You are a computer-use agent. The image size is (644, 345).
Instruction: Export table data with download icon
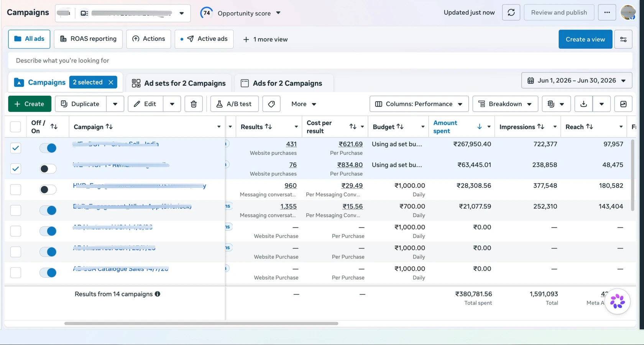click(583, 104)
